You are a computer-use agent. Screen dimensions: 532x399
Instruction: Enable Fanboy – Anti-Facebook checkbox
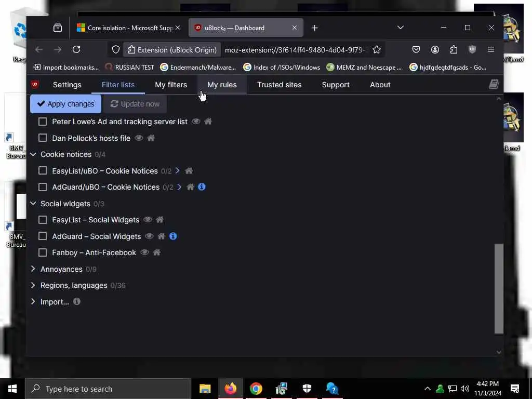point(43,252)
